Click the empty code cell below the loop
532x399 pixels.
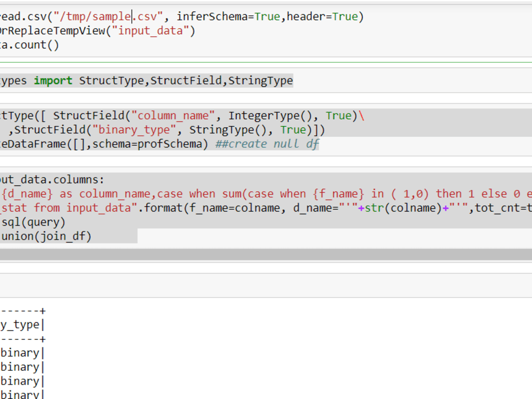tap(266, 286)
